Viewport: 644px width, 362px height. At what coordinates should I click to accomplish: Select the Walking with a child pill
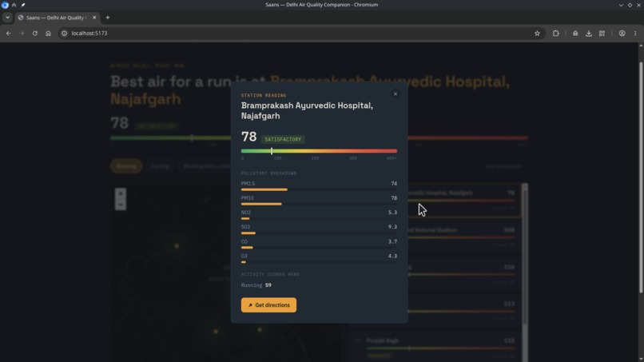click(207, 166)
